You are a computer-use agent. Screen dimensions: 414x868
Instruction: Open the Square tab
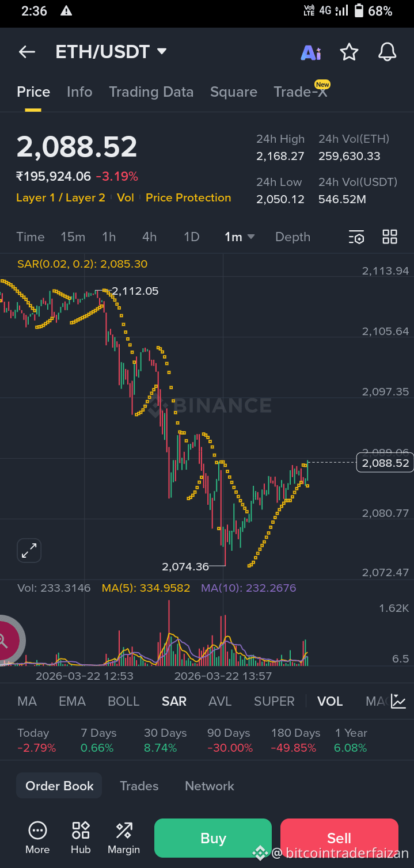click(234, 92)
